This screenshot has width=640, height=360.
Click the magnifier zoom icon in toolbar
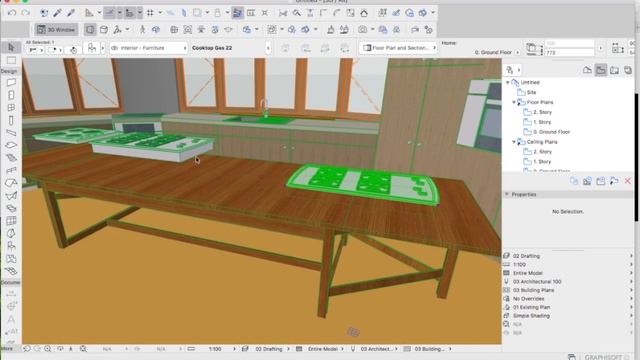coord(297,13)
